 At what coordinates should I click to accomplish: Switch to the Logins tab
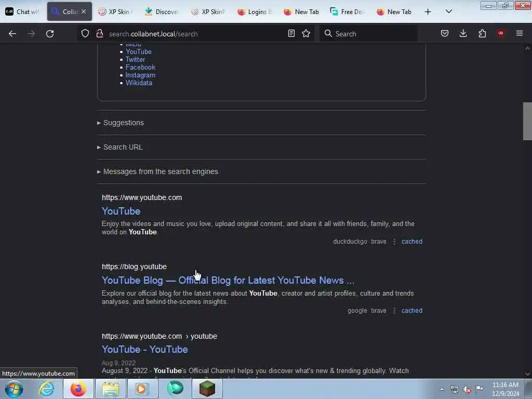coord(255,11)
